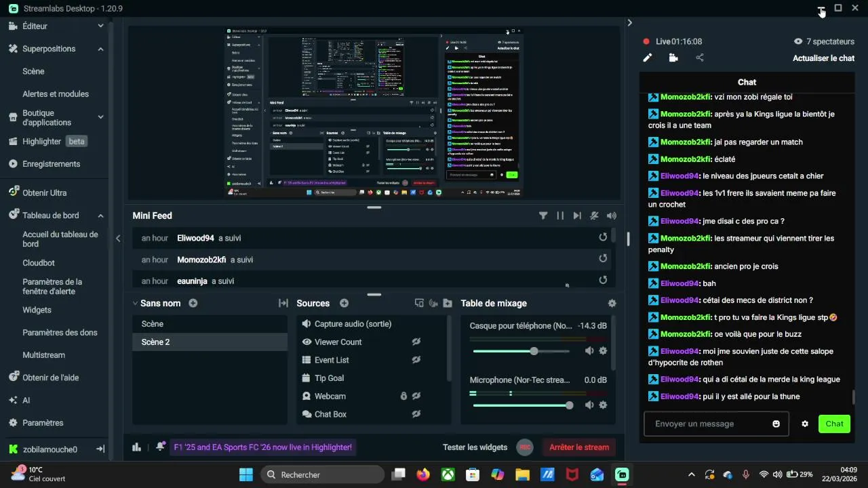The width and height of the screenshot is (868, 488).
Task: Open Microphone audio settings gear
Action: [x=603, y=405]
